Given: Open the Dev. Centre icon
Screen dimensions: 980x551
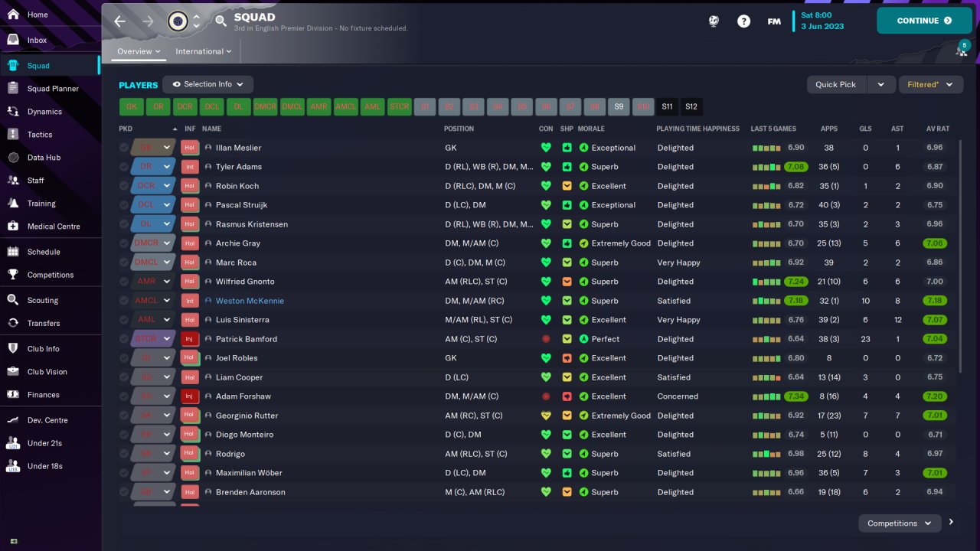Looking at the screenshot, I should pos(13,420).
